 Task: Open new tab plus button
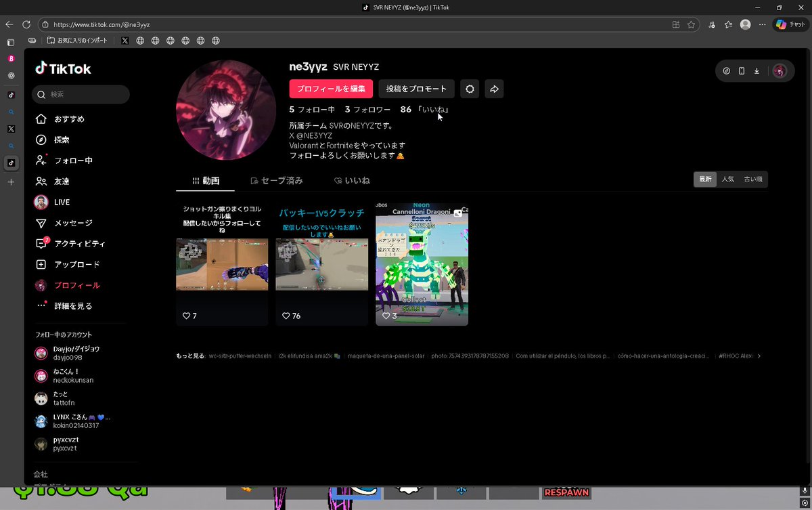[11, 182]
